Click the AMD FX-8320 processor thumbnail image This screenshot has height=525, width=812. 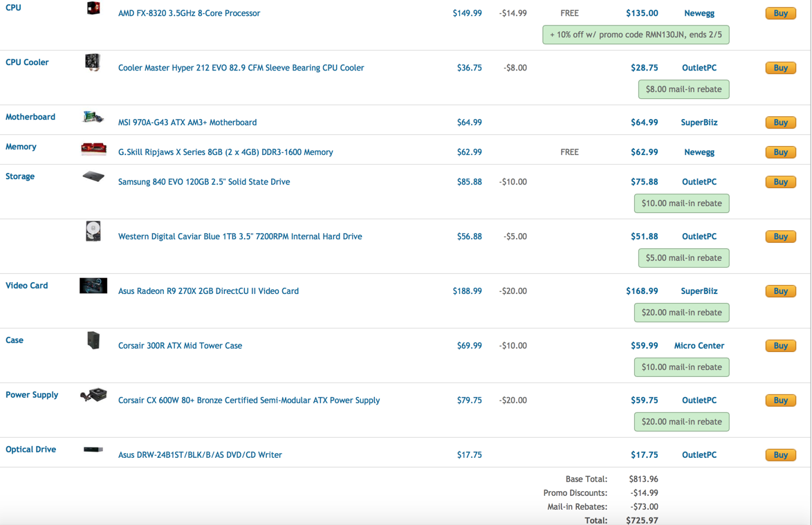93,8
